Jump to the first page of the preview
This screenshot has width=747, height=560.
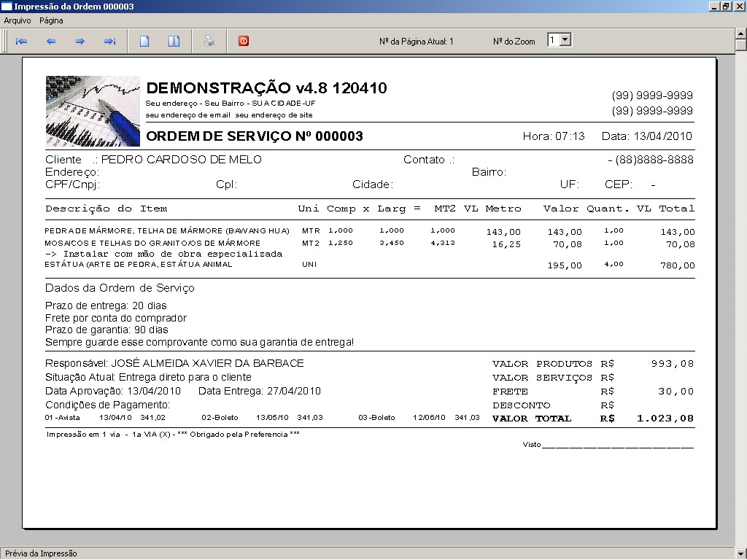[x=21, y=40]
